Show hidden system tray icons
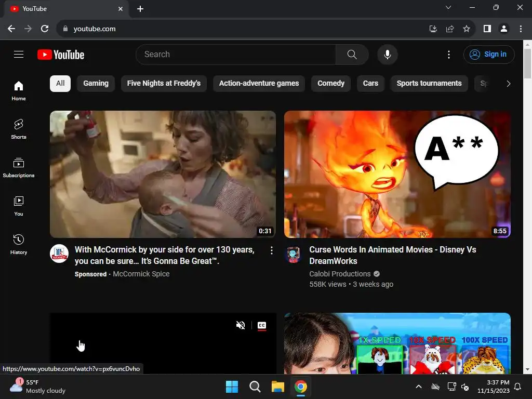 pos(419,387)
